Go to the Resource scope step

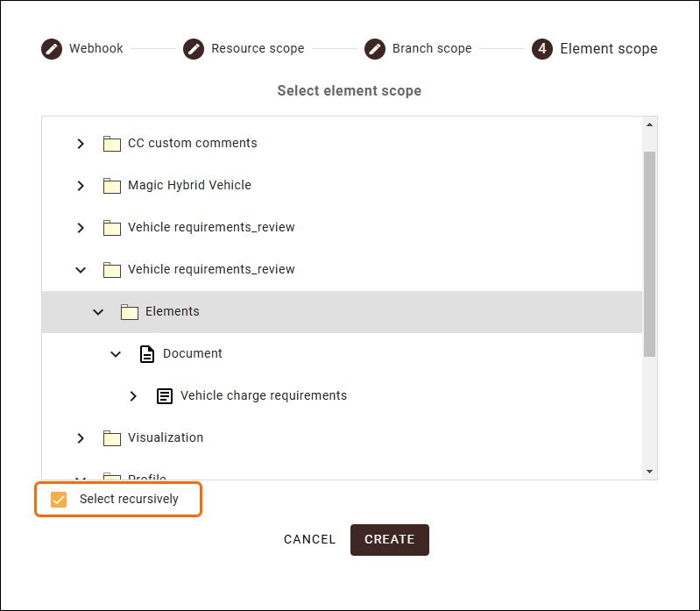point(258,49)
